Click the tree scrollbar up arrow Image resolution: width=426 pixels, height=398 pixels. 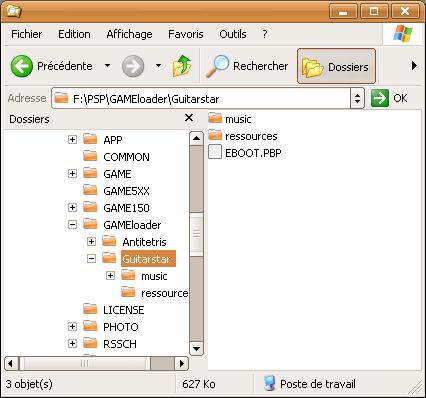pyautogui.click(x=196, y=138)
